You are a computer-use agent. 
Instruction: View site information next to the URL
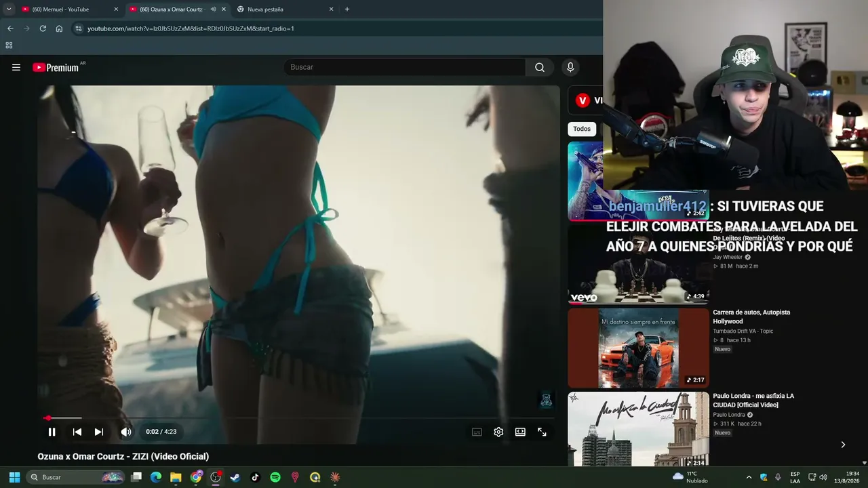coord(78,28)
